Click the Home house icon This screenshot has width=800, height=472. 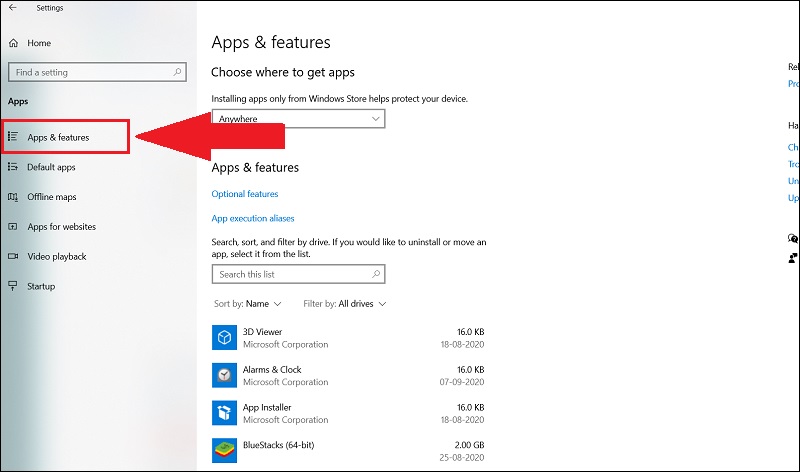(x=14, y=43)
